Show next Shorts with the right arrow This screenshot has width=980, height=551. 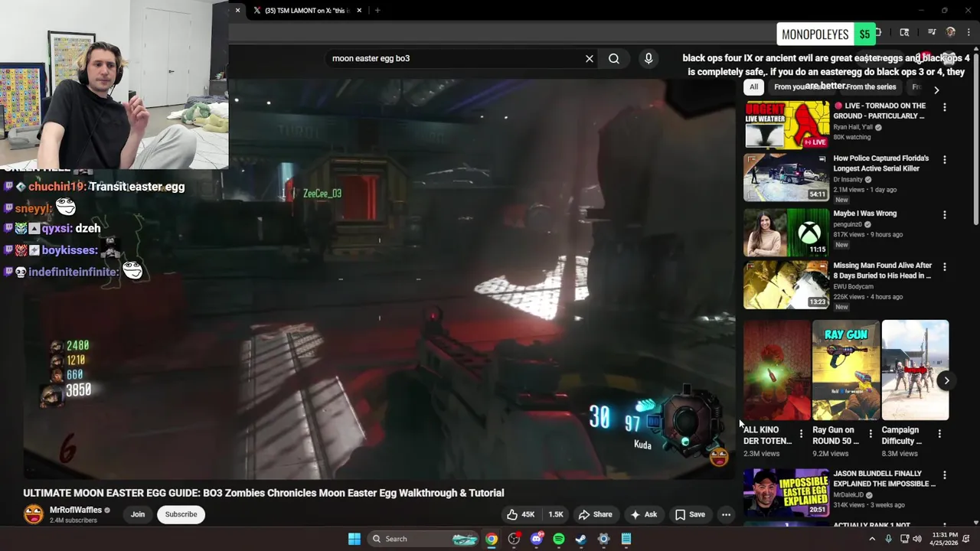point(946,380)
